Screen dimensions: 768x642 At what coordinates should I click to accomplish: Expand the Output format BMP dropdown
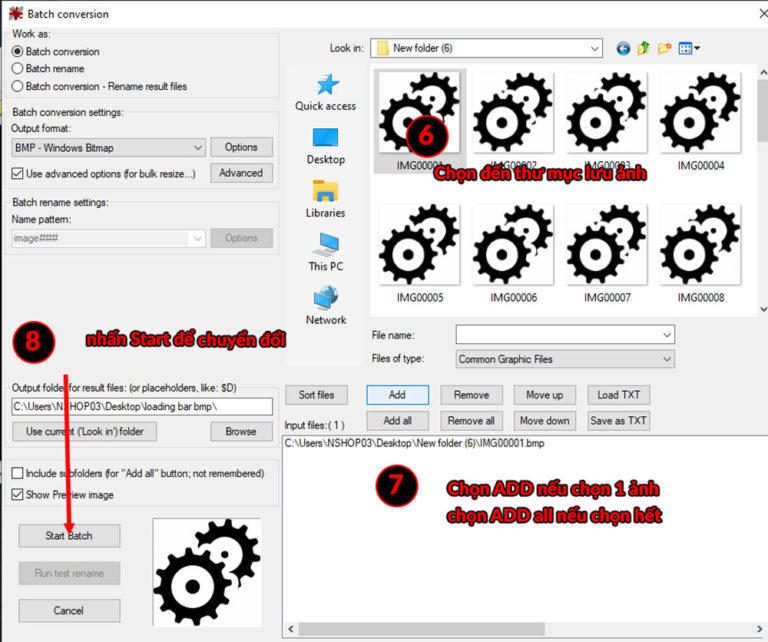coord(108,148)
